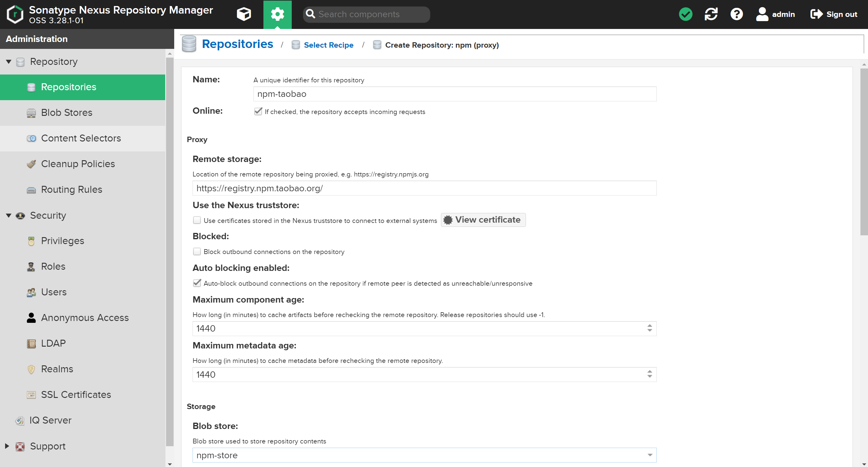The image size is (868, 467).
Task: Click the Select Recipe breadcrumb link
Action: [329, 45]
